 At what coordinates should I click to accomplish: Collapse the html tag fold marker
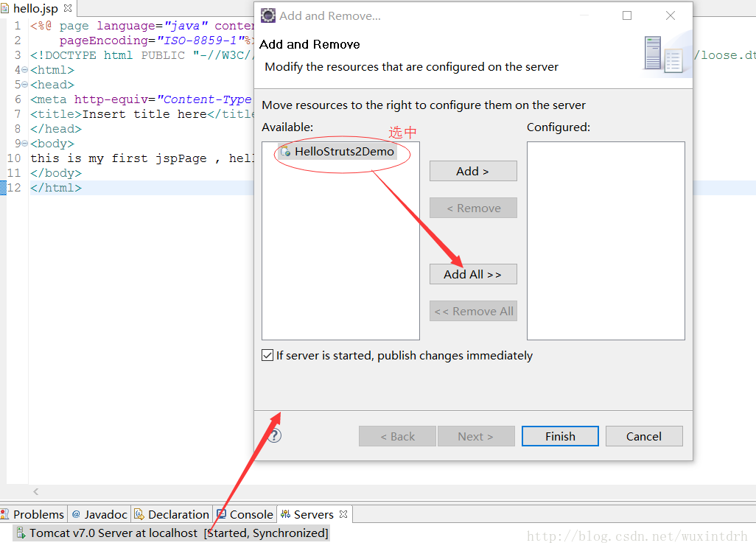coord(24,70)
